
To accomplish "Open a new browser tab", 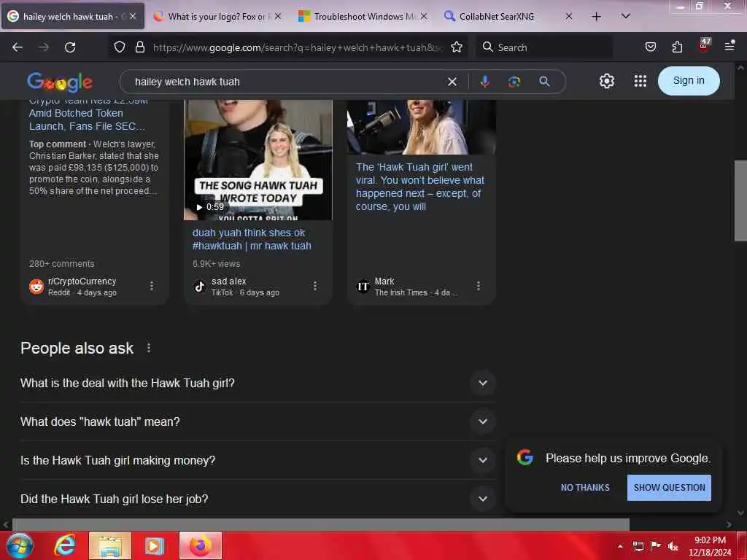I will [596, 17].
